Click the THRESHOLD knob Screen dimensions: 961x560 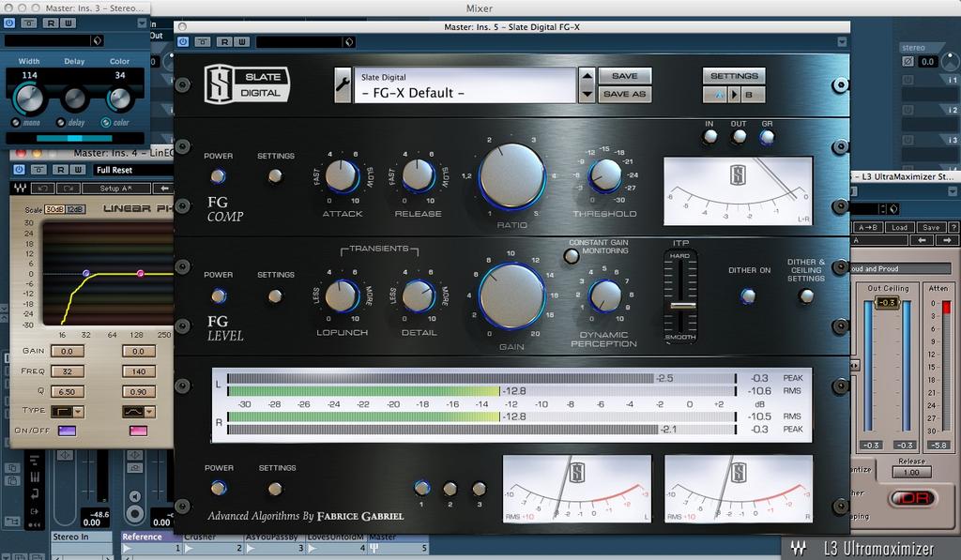click(x=604, y=175)
